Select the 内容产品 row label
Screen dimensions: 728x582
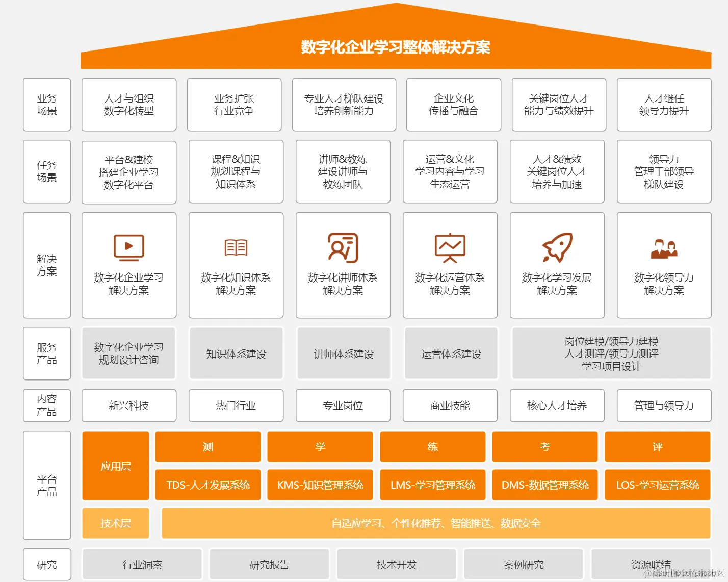point(47,406)
